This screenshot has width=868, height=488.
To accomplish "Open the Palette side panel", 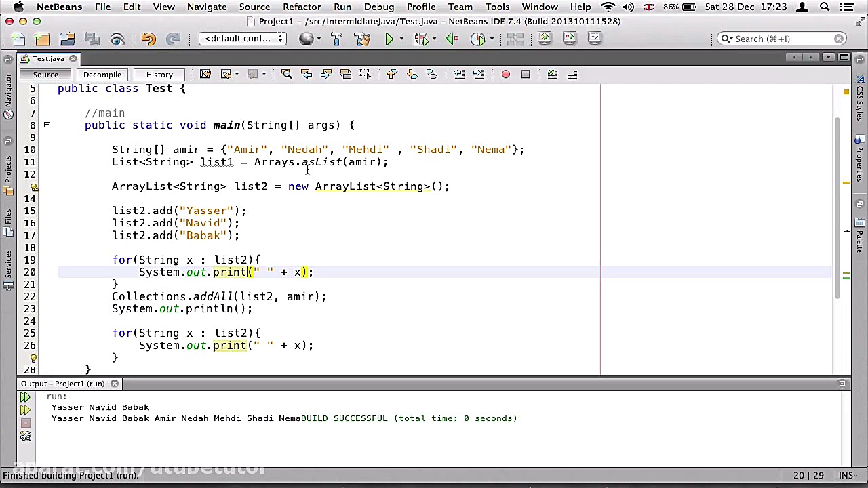I will tap(859, 235).
